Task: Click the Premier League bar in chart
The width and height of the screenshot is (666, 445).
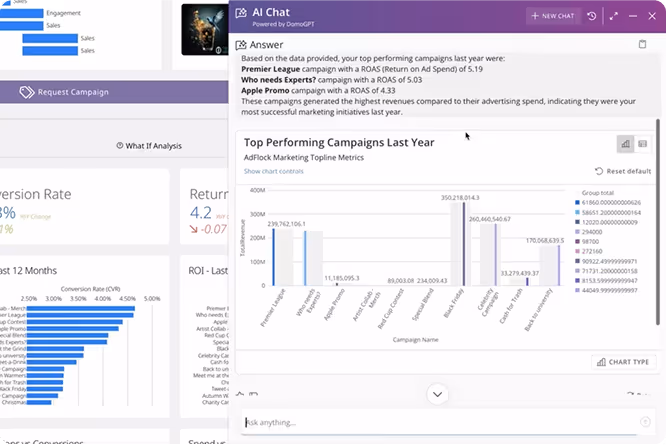Action: point(274,257)
